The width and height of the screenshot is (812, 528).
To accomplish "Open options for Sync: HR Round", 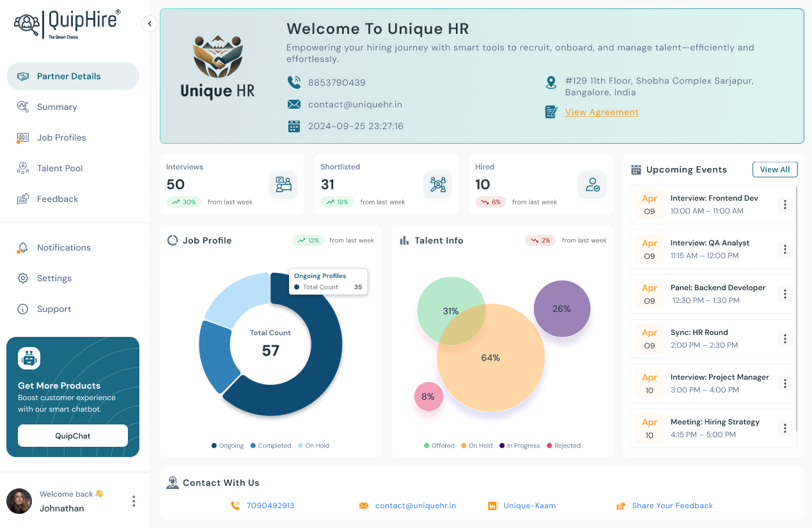I will [785, 339].
